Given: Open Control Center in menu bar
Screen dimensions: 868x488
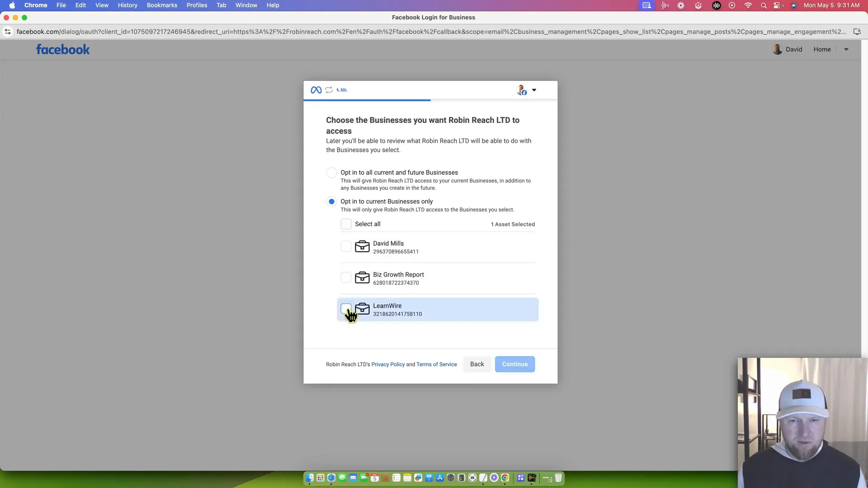Looking at the screenshot, I should tap(777, 5).
